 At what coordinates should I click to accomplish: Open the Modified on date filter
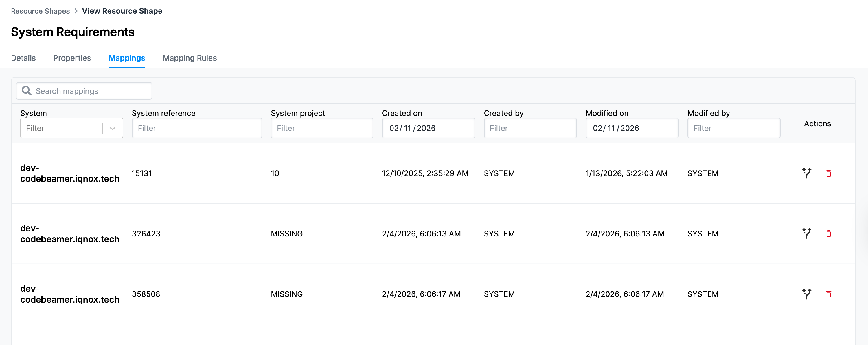pyautogui.click(x=631, y=128)
